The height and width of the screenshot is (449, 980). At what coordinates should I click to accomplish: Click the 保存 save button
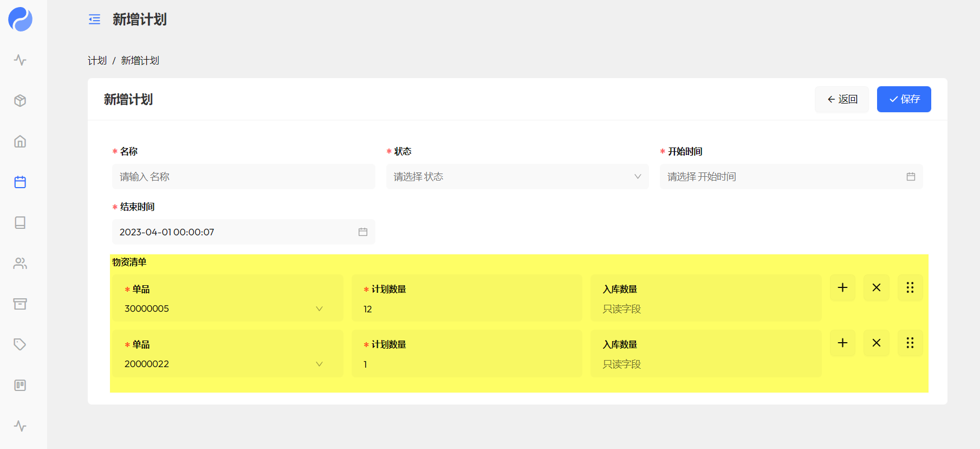click(904, 99)
